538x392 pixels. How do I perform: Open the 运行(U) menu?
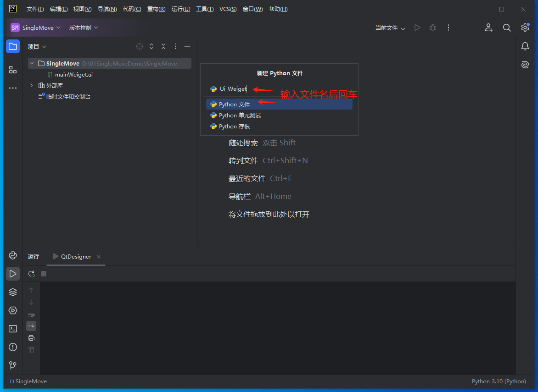tap(181, 9)
